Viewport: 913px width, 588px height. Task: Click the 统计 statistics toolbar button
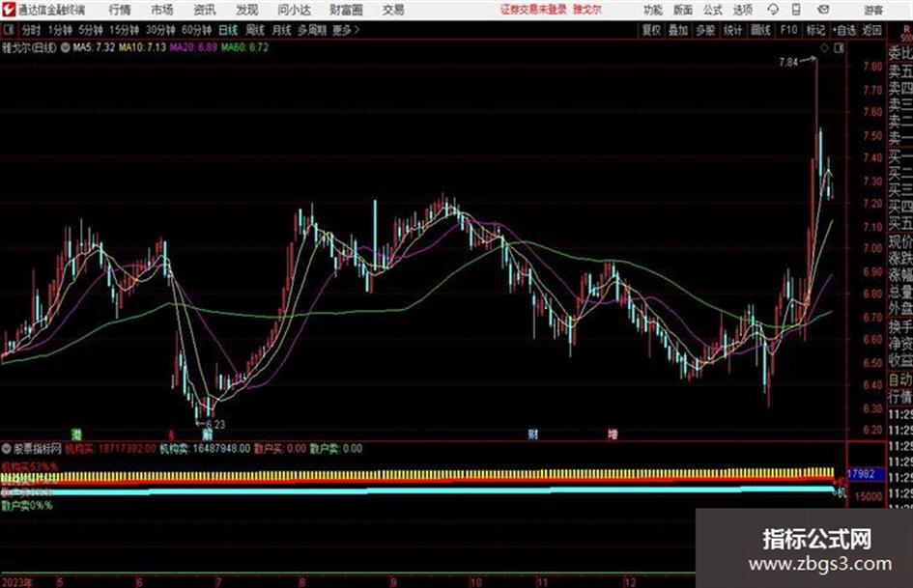point(732,30)
